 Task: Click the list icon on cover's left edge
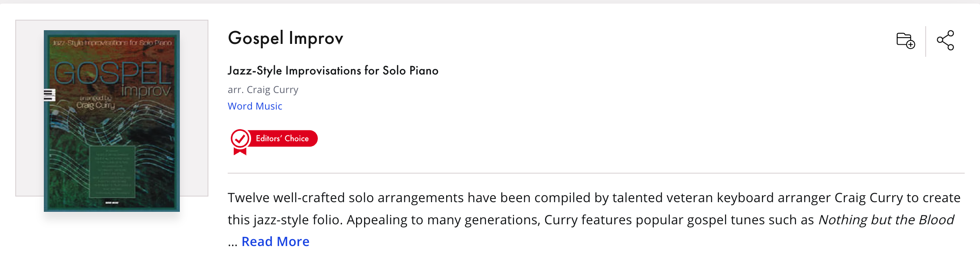49,95
